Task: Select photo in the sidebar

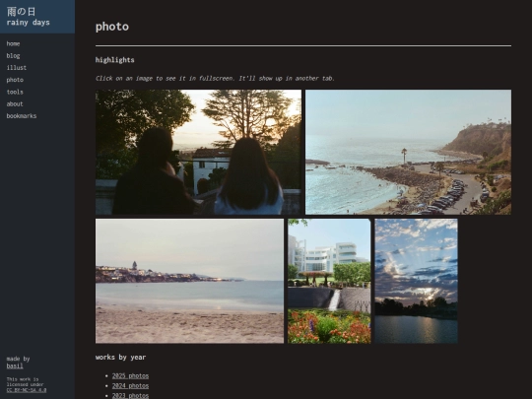Action: coord(15,80)
